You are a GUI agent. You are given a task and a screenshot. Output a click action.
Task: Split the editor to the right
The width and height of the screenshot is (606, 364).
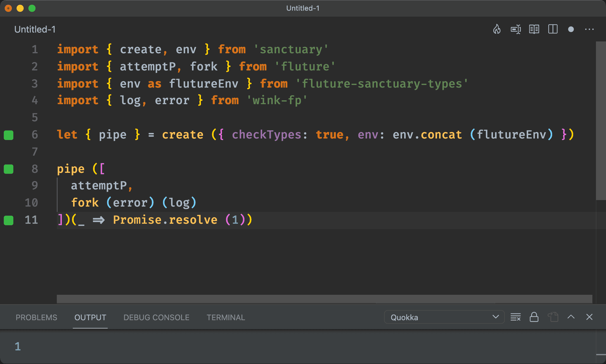coord(553,29)
